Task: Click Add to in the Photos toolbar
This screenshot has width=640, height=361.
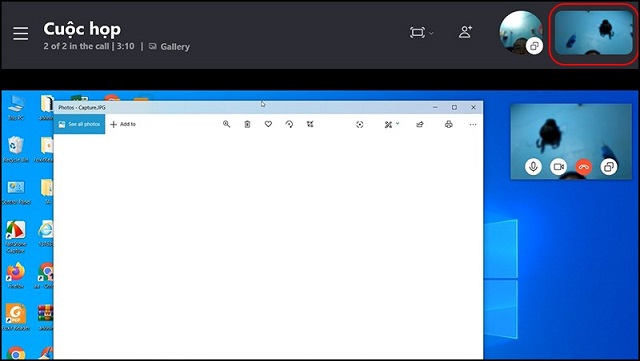Action: [123, 124]
